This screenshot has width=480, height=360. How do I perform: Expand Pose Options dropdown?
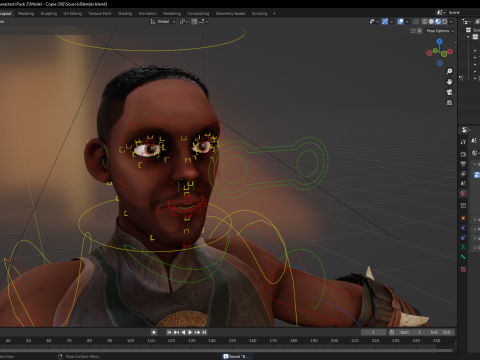click(x=440, y=31)
